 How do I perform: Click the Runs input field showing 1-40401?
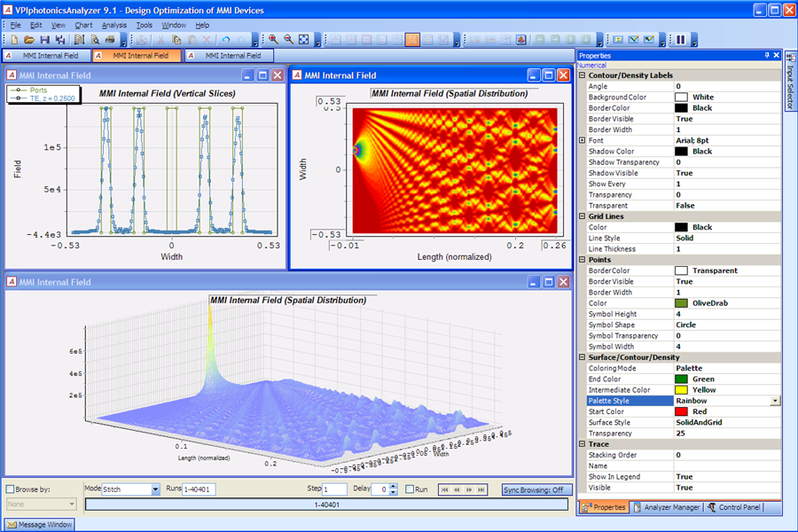tap(199, 489)
